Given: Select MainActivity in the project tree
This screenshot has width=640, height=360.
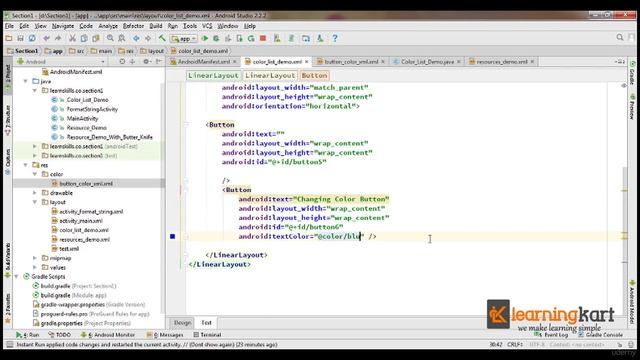Looking at the screenshot, I should tap(82, 118).
